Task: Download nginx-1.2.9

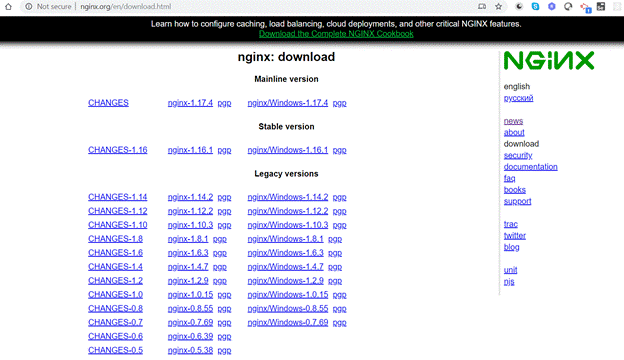Action: [x=188, y=280]
